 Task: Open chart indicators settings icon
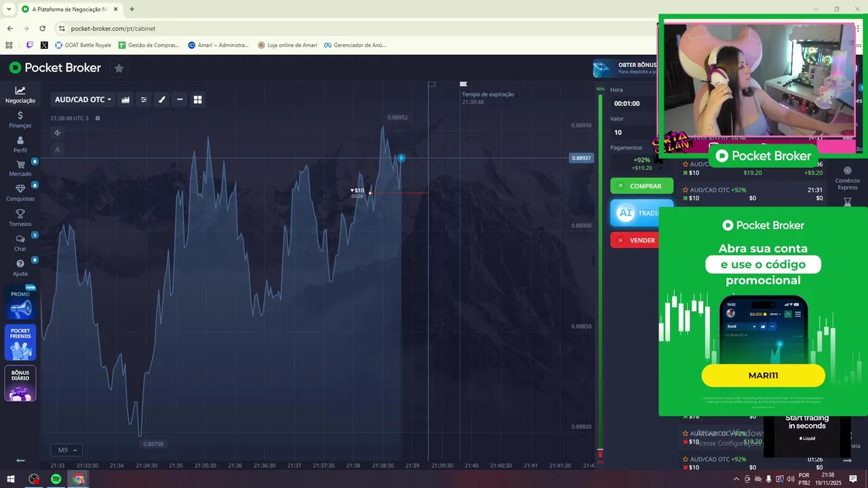(144, 100)
